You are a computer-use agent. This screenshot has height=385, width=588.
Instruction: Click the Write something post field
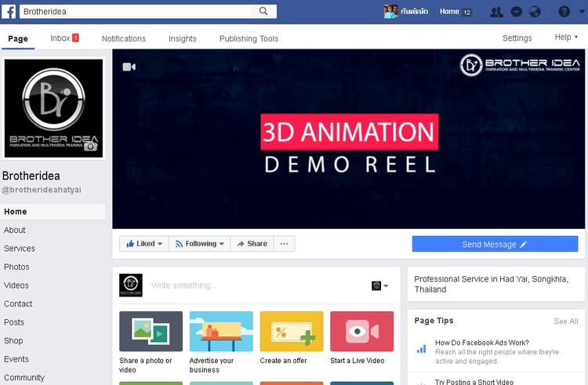point(251,285)
